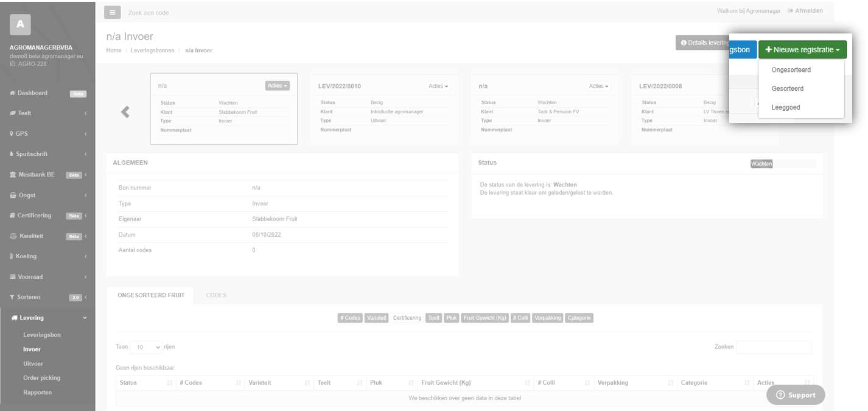Click the agromanager 'A' logo
The width and height of the screenshot is (868, 411).
[x=20, y=24]
